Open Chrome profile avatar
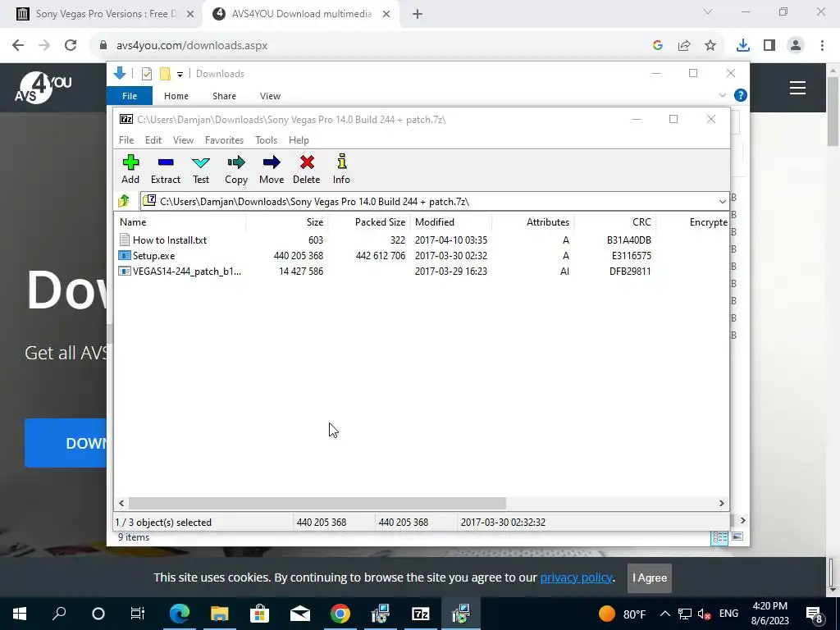 coord(796,46)
